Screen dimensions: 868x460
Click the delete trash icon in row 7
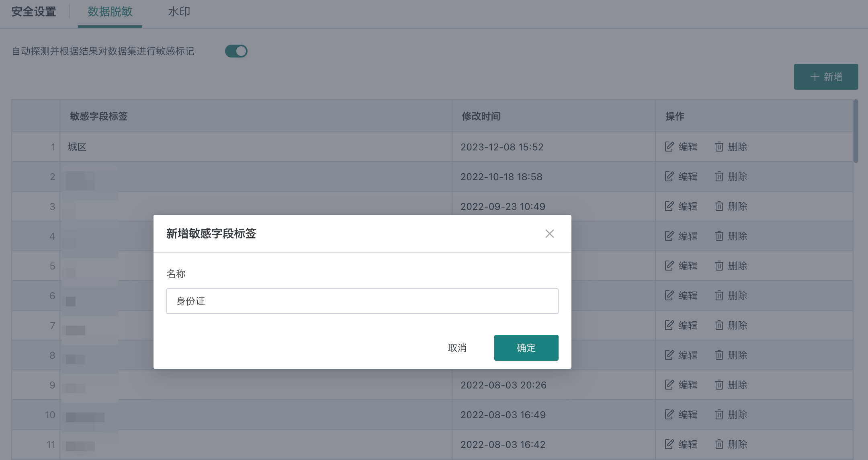719,325
